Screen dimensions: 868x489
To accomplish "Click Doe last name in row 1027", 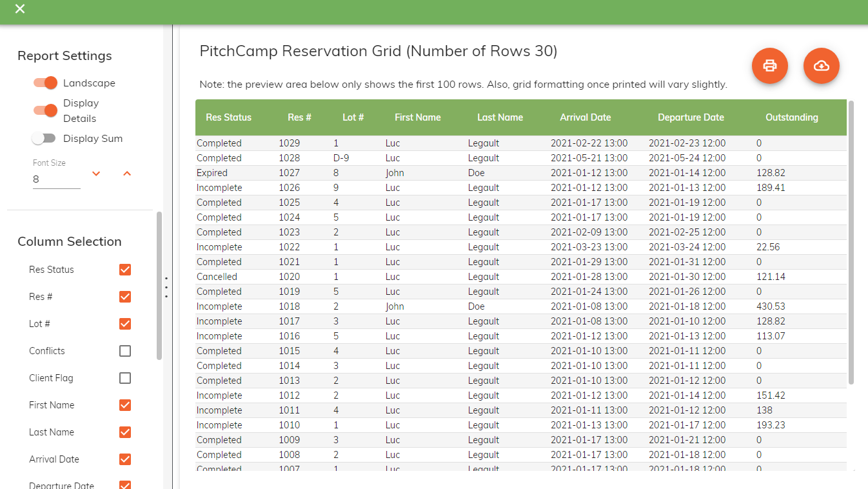I will point(477,173).
